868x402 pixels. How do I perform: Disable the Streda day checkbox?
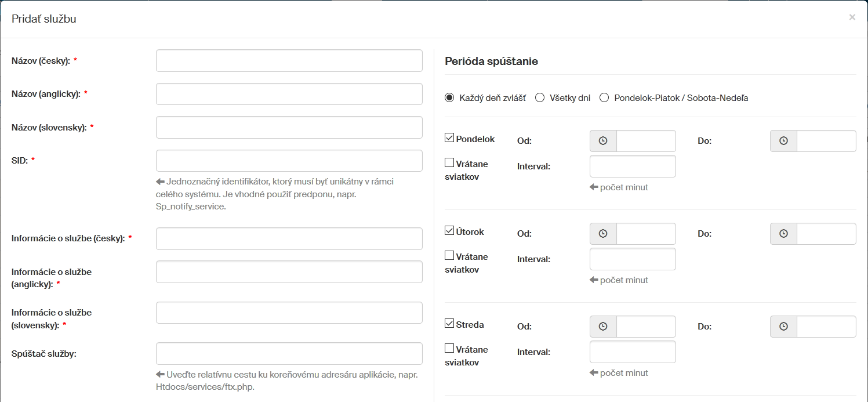pos(449,324)
